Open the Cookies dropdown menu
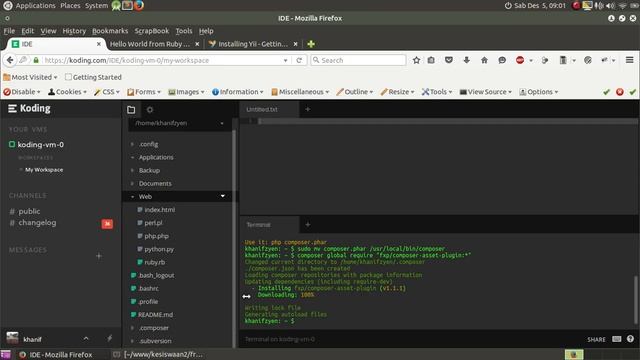Screen dimensions: 640x360 click(67, 92)
